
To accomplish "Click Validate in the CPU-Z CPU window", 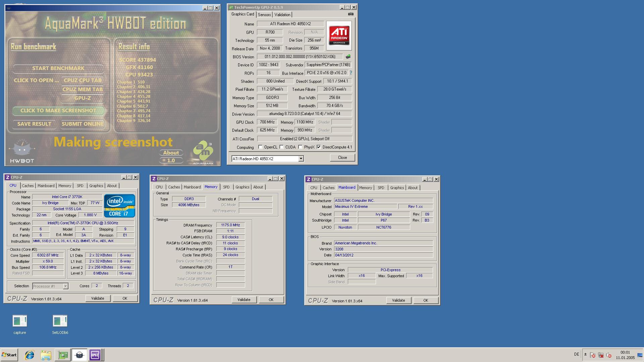I will pos(98,298).
